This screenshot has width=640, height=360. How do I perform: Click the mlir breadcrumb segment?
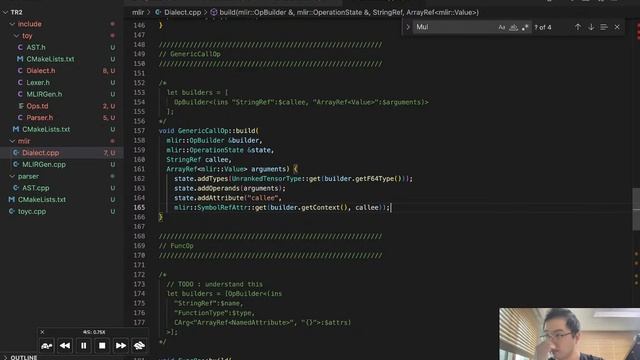[x=138, y=12]
